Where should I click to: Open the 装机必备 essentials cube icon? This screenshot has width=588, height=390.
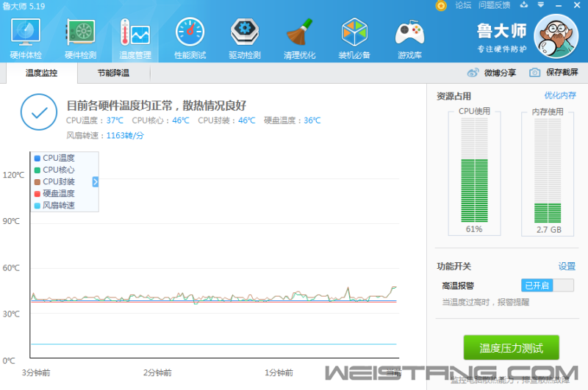(354, 39)
